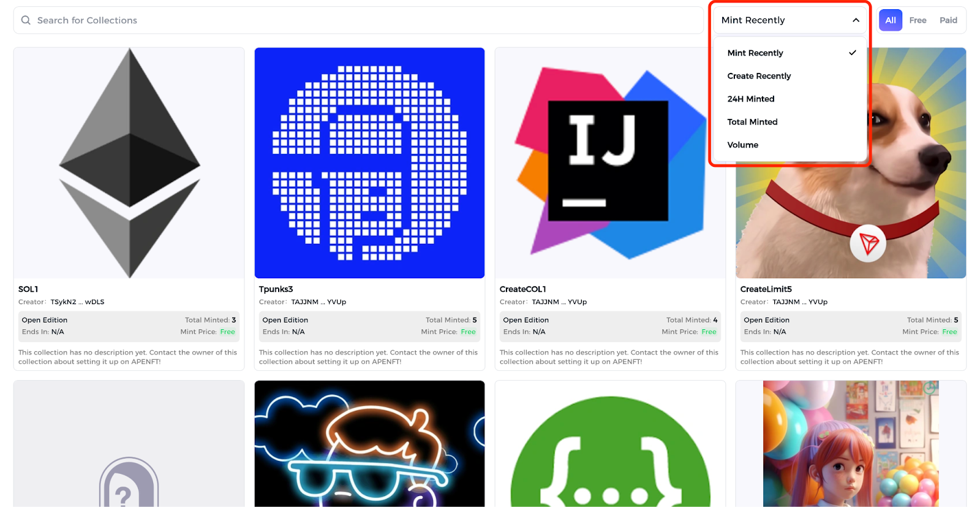
Task: Open the CreateLimit5 collection title
Action: tap(766, 289)
